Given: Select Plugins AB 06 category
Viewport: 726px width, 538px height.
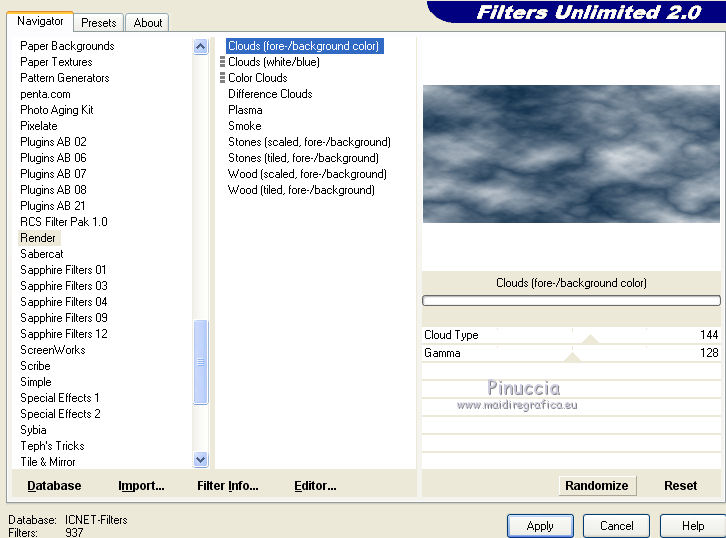Looking at the screenshot, I should coord(53,158).
